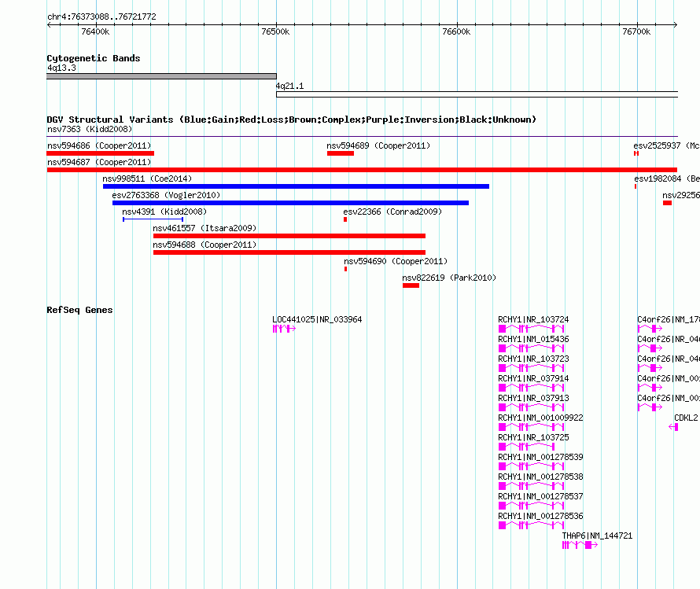Click the RCHY1|NM_001278537 transcript glyph
The width and height of the screenshot is (700, 589).
[531, 506]
